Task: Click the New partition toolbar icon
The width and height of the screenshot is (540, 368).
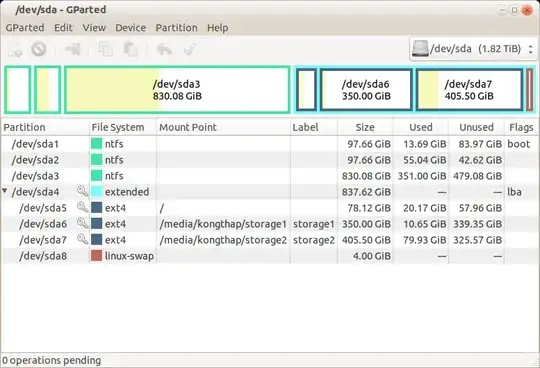Action: pyautogui.click(x=15, y=50)
